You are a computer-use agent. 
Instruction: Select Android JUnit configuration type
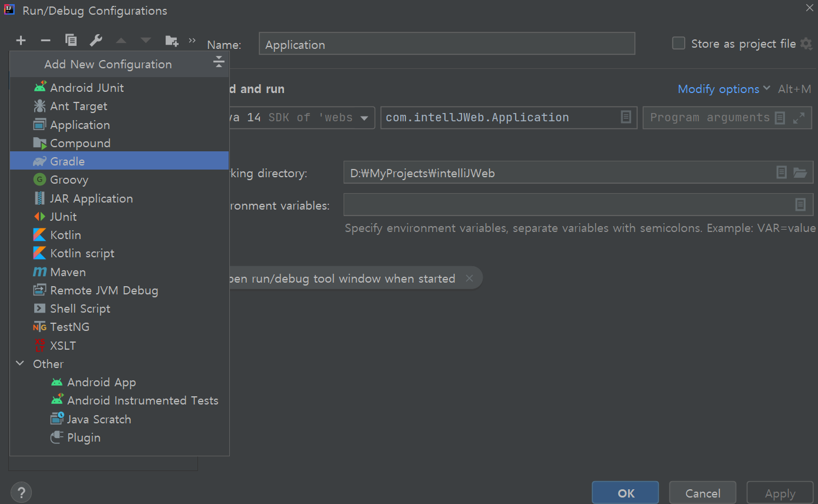coord(119,88)
